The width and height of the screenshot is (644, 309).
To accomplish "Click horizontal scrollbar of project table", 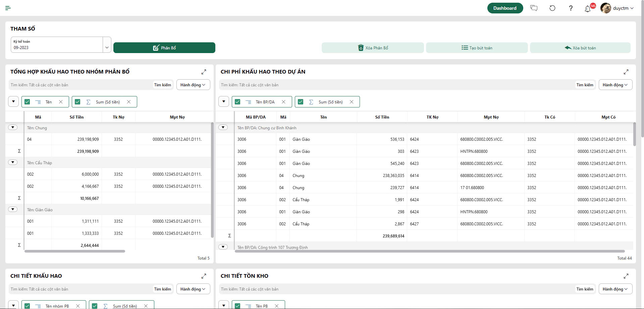I will click(430, 251).
